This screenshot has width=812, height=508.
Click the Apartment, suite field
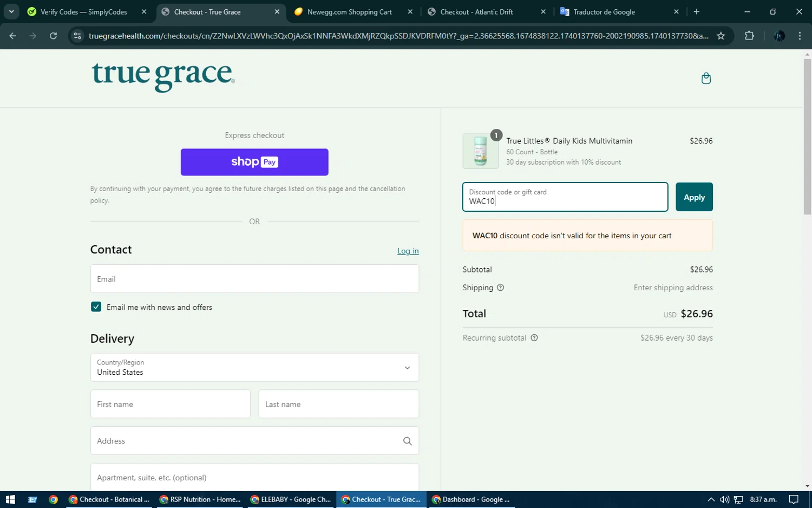point(254,477)
